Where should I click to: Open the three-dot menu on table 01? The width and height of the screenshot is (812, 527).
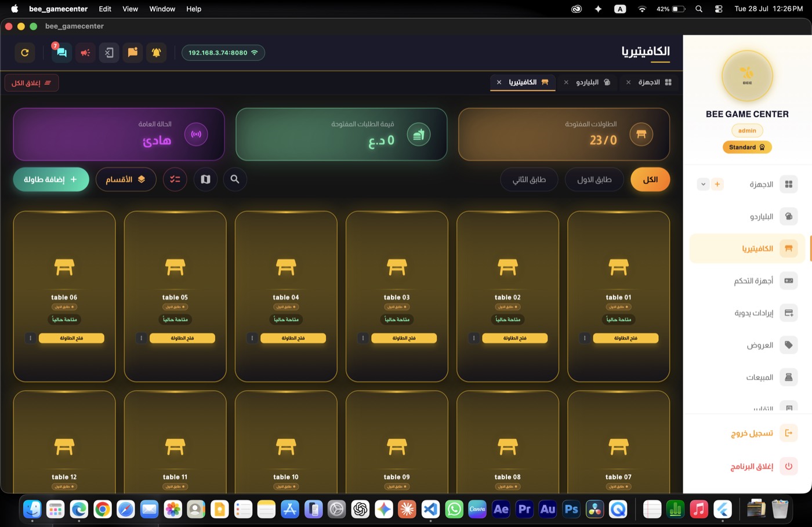[585, 338]
